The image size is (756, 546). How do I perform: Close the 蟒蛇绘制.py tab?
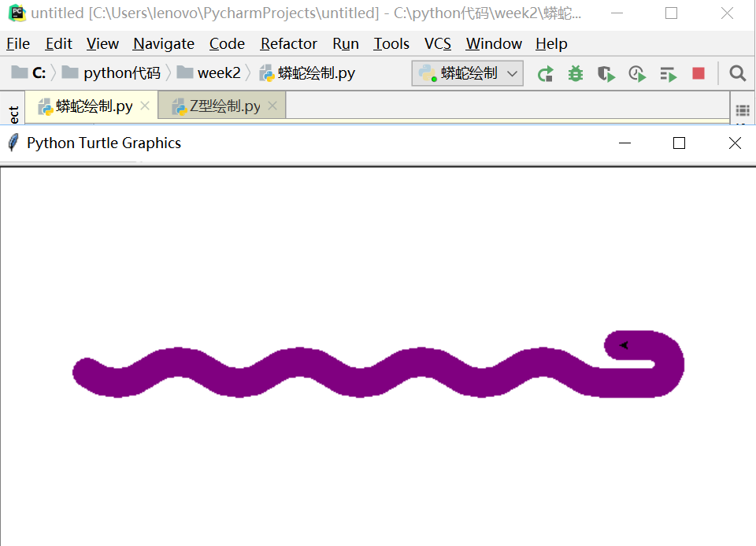[x=145, y=106]
